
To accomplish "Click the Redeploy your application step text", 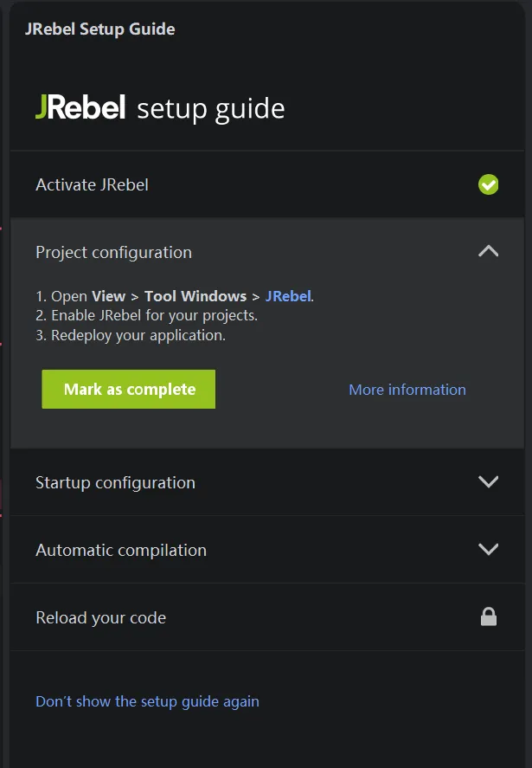I will (x=138, y=335).
